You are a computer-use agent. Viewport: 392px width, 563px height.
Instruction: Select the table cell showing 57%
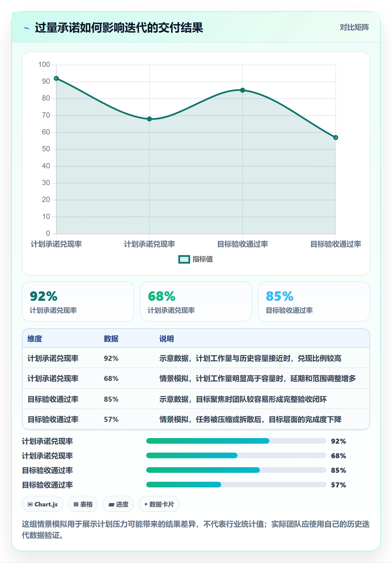(111, 419)
